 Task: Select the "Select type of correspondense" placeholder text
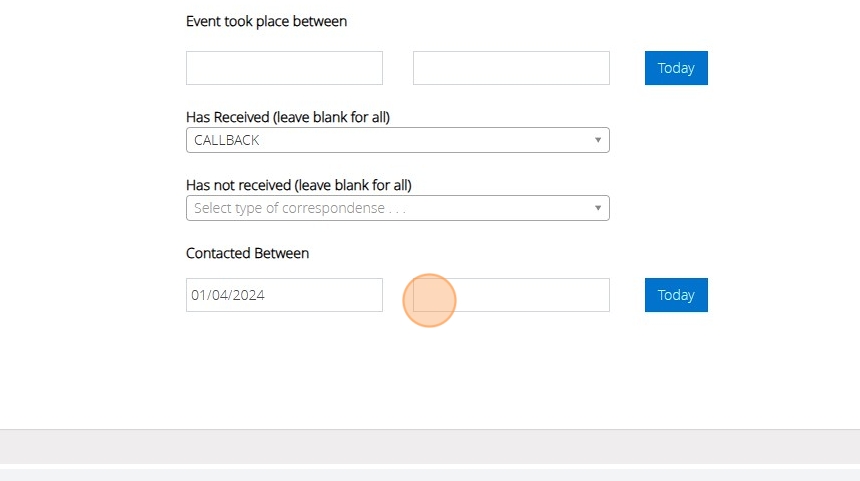click(x=300, y=208)
